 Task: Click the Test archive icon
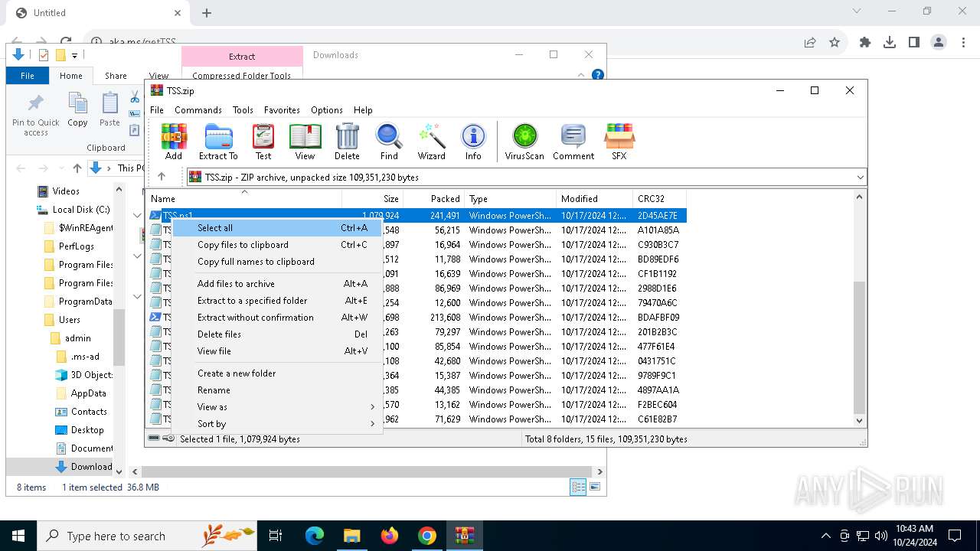pos(263,142)
